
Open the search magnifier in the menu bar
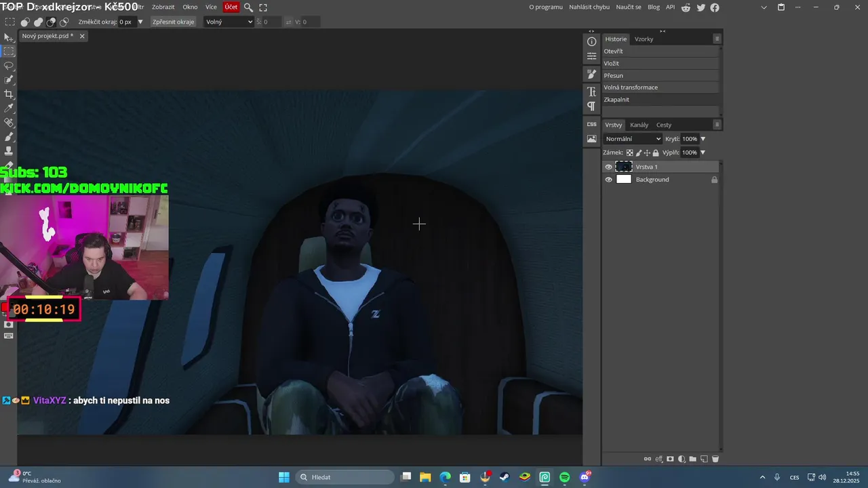[248, 7]
